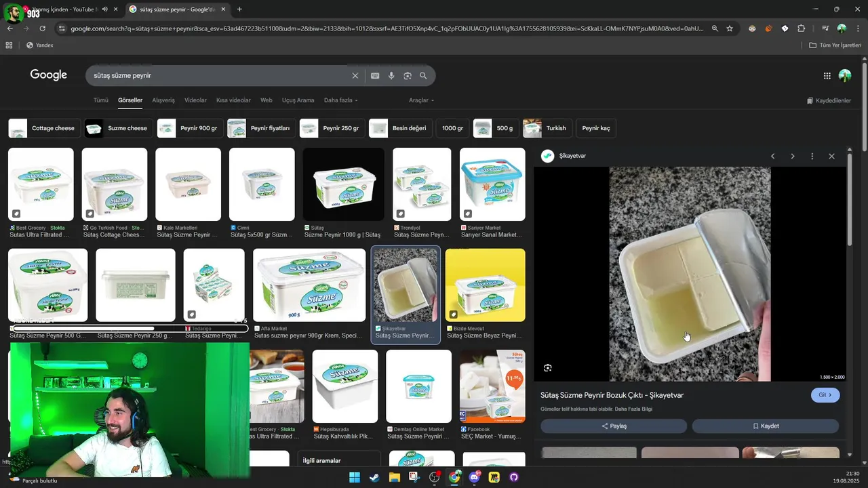The width and height of the screenshot is (868, 488).
Task: Show previous image in preview panel
Action: click(772, 157)
